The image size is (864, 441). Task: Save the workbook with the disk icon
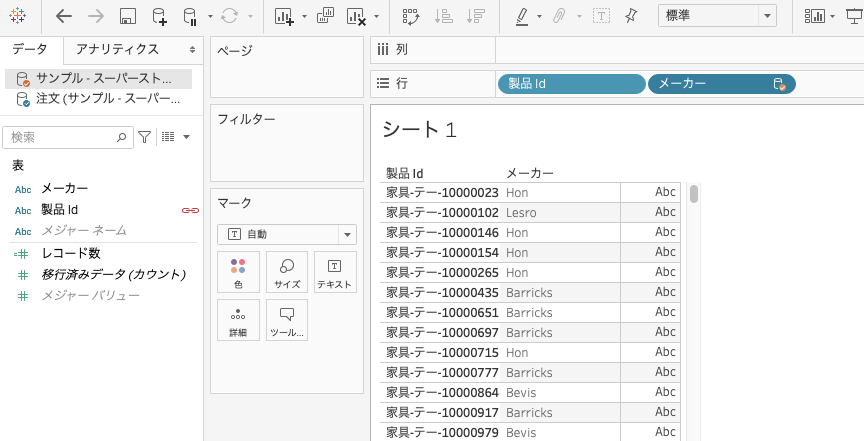[128, 17]
